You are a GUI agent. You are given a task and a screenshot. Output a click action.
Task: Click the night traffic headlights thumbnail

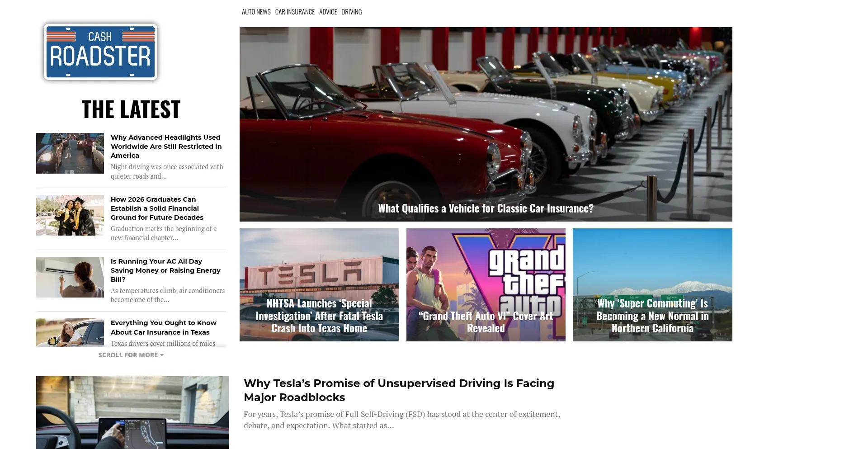click(70, 153)
